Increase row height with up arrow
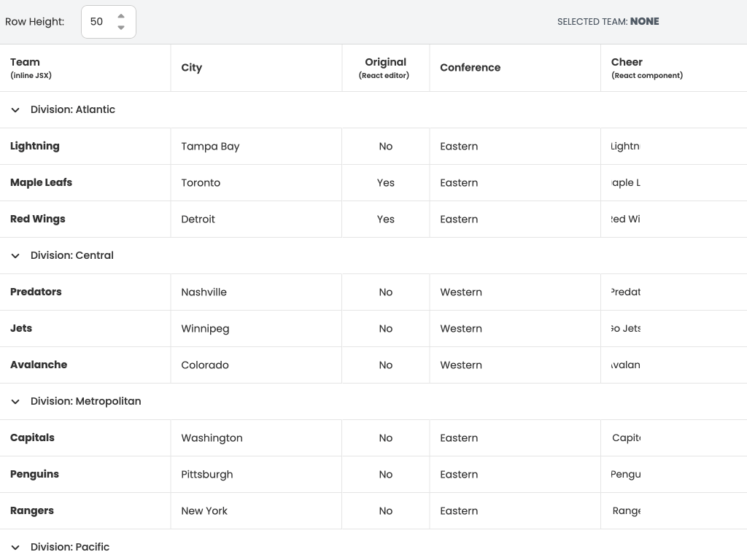The width and height of the screenshot is (747, 560). click(121, 16)
